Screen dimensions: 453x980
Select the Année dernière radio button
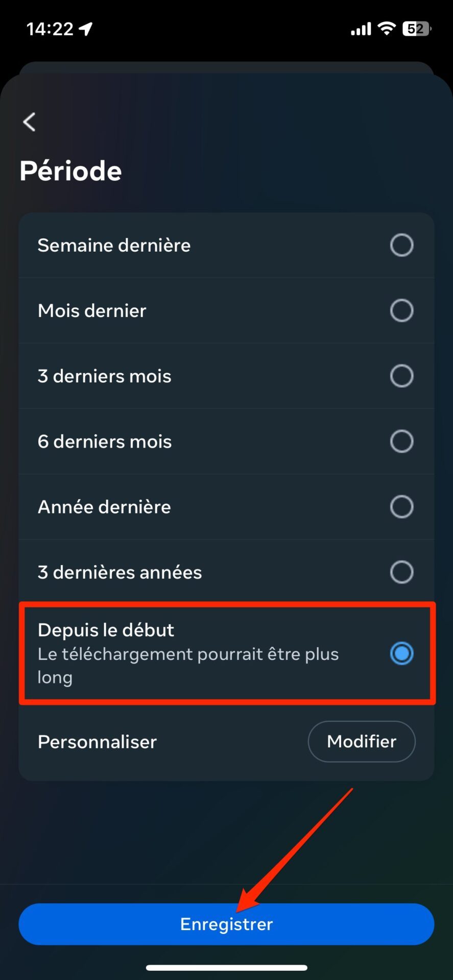401,506
